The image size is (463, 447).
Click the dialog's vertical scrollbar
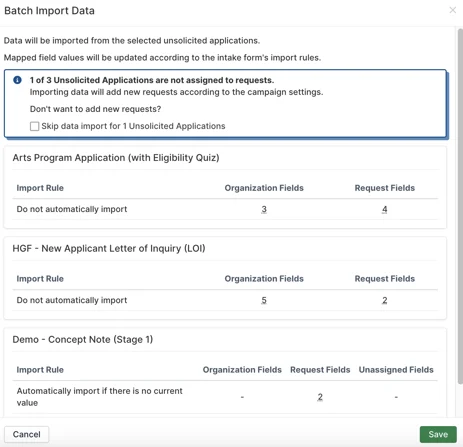click(x=460, y=206)
